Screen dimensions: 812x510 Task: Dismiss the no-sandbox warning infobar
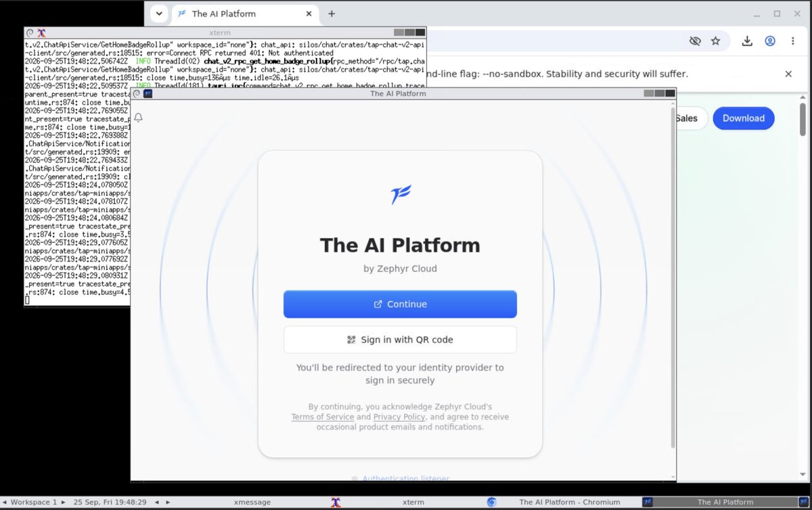click(788, 74)
